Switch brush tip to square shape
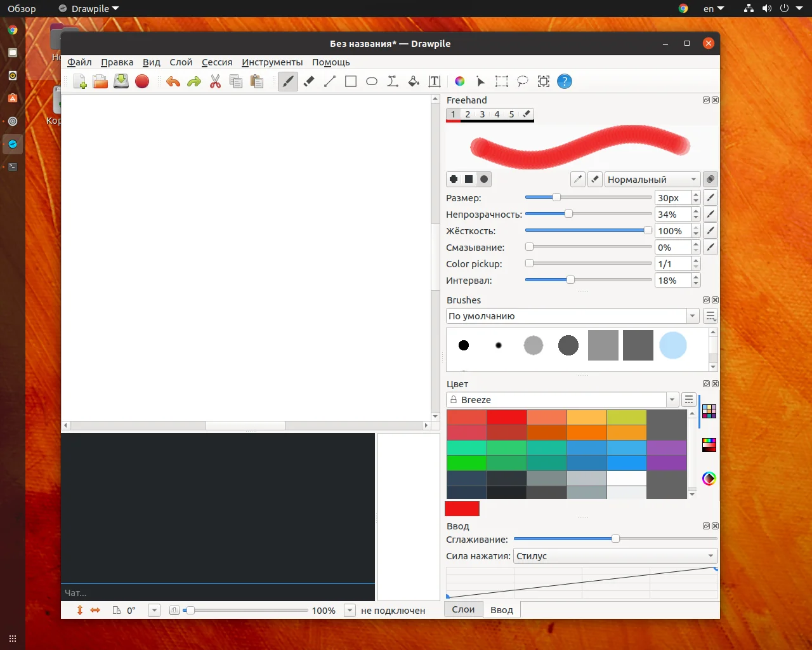This screenshot has height=650, width=812. point(469,179)
